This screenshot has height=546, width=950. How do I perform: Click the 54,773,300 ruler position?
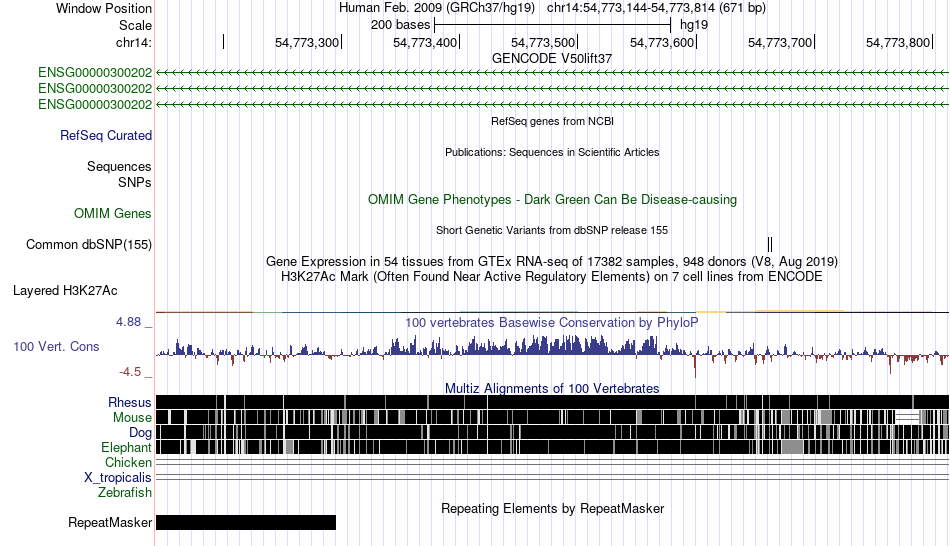click(x=307, y=42)
